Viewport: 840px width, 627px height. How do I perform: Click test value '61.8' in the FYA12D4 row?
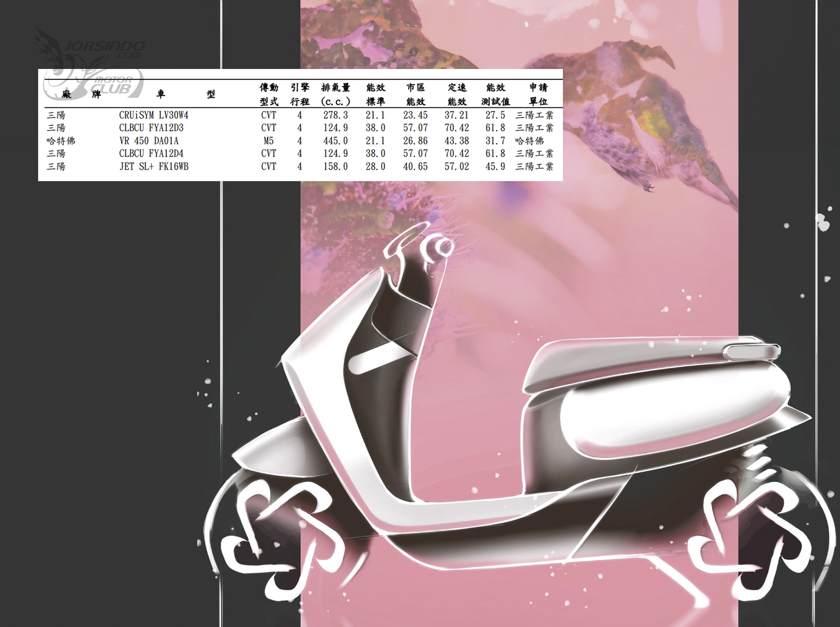(495, 153)
